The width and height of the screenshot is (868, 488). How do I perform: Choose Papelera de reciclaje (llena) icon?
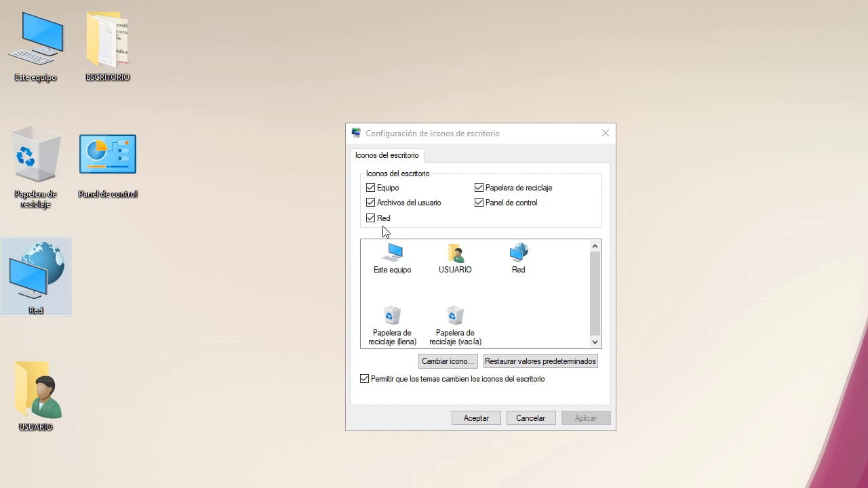[x=392, y=325]
